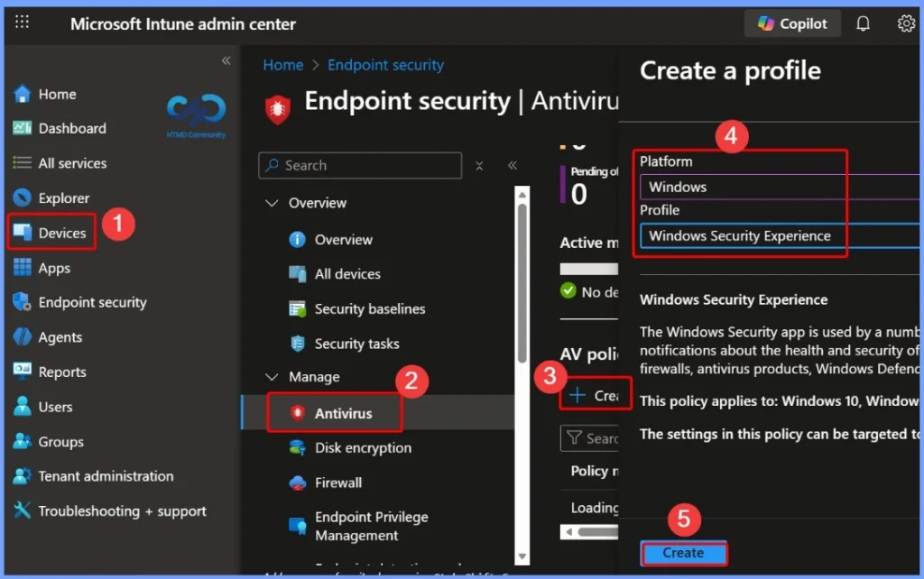Collapse the Manage section

coord(273,377)
